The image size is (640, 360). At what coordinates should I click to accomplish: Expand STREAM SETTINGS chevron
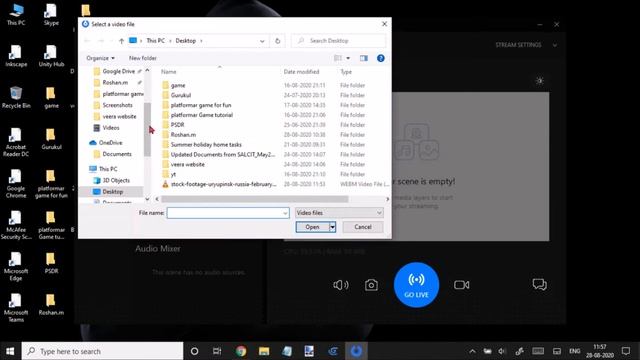(x=555, y=45)
